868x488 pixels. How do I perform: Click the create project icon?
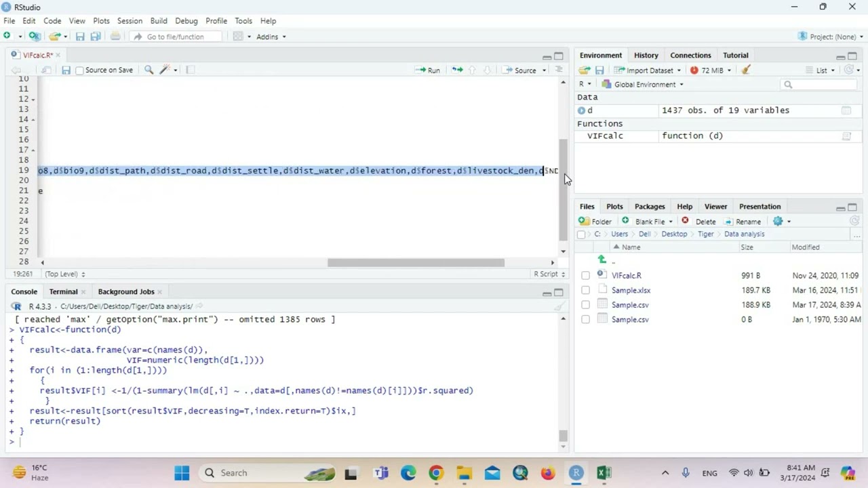coord(34,37)
